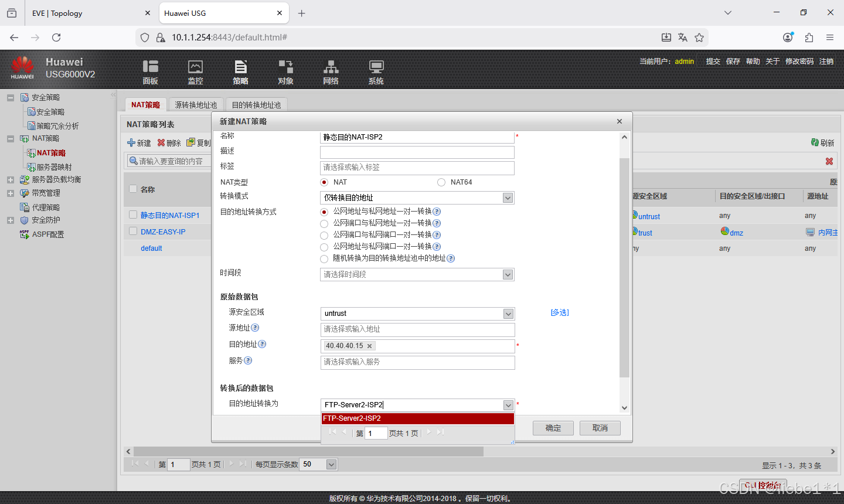The width and height of the screenshot is (844, 504).
Task: Open the 策略 policy icon
Action: pyautogui.click(x=240, y=67)
